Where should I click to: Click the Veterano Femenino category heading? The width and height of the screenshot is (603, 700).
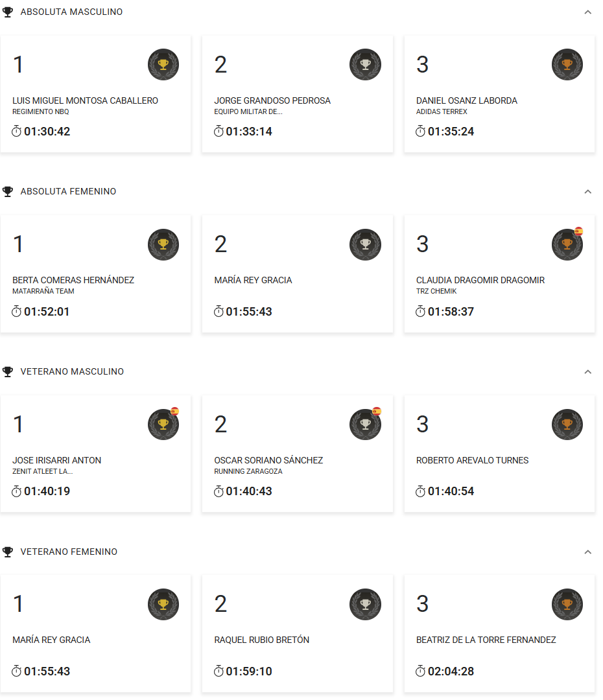(x=69, y=552)
